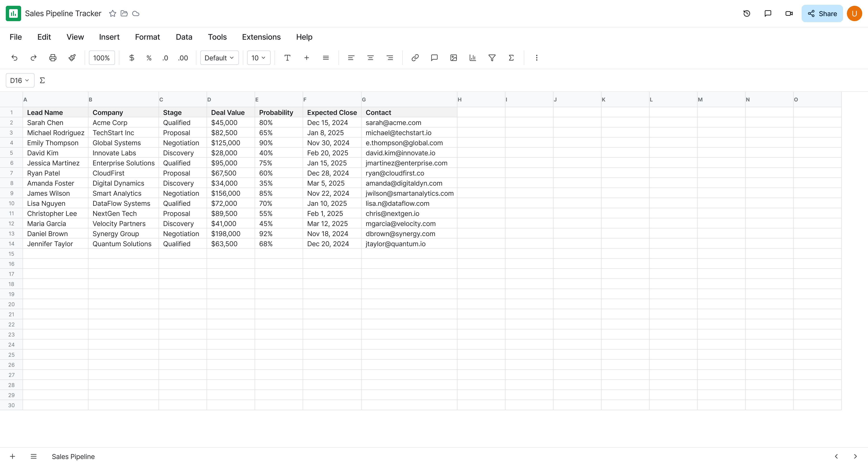Click the Share button
Screen dimensions: 868x465
(x=822, y=13)
